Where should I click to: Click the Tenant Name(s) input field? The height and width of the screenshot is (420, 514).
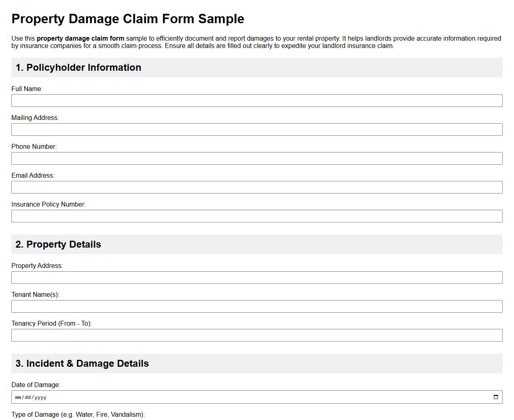[x=257, y=306]
